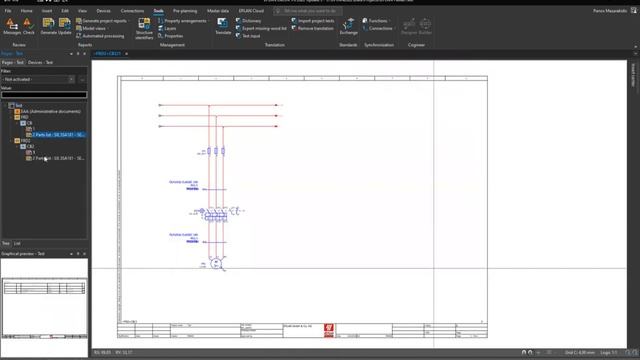This screenshot has width=640, height=360.
Task: Click the Test project root node
Action: tap(16, 105)
